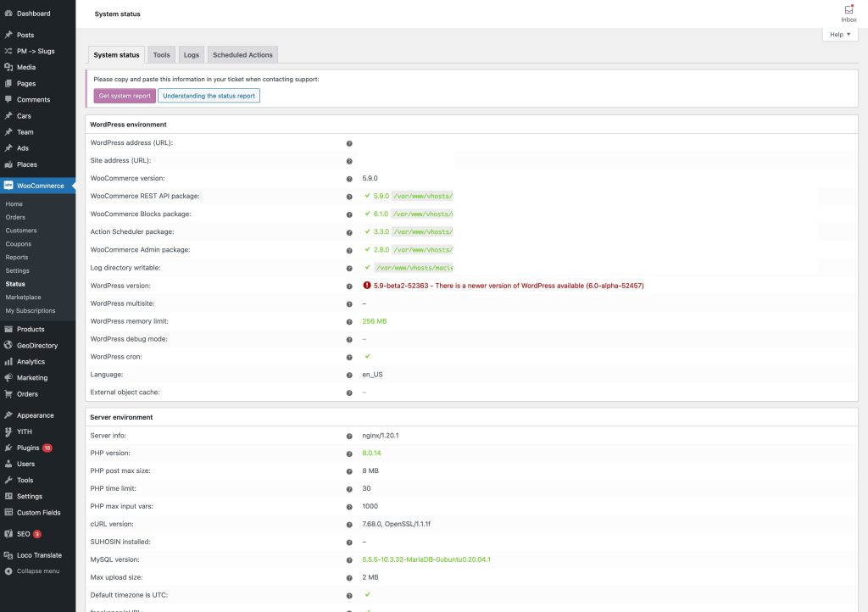This screenshot has height=612, width=868.
Task: Click help icon for PHP max input vars
Action: [349, 507]
